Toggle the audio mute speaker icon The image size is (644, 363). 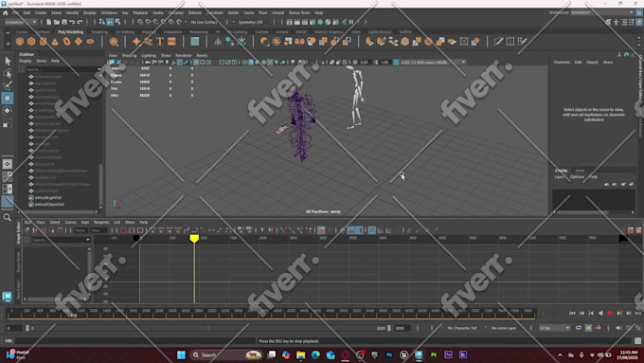click(x=618, y=328)
